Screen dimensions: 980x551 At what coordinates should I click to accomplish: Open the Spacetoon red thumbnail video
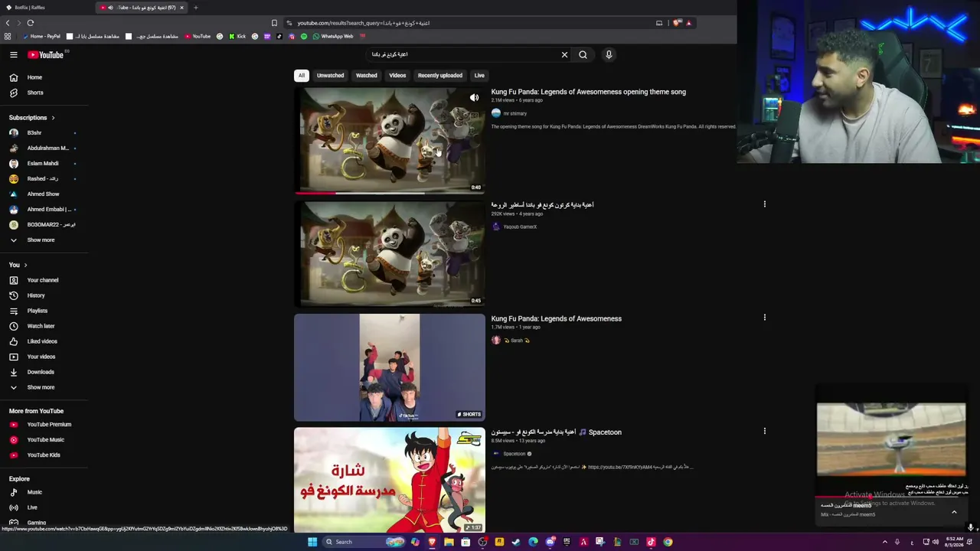390,481
